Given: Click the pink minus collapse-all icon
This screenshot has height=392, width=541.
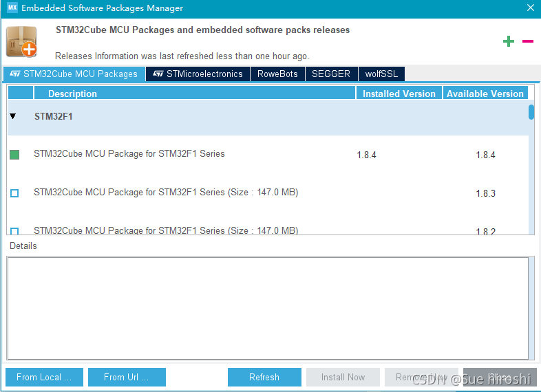Looking at the screenshot, I should [528, 41].
